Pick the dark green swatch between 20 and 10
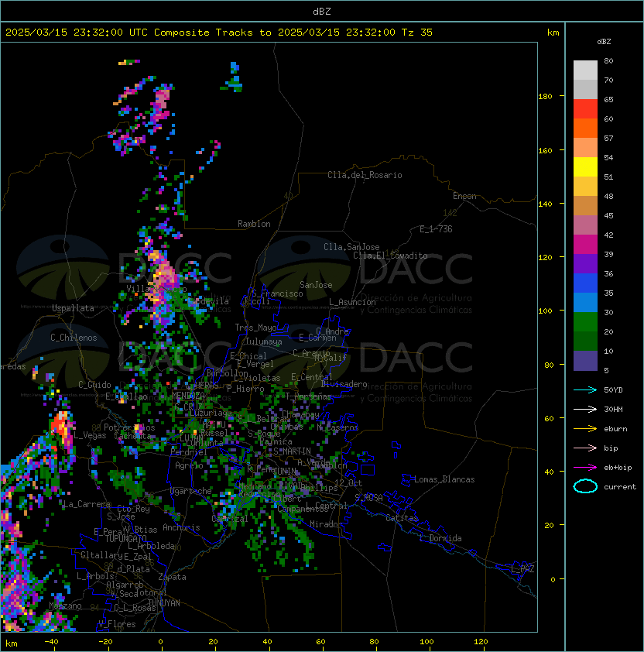This screenshot has width=644, height=652. point(585,341)
